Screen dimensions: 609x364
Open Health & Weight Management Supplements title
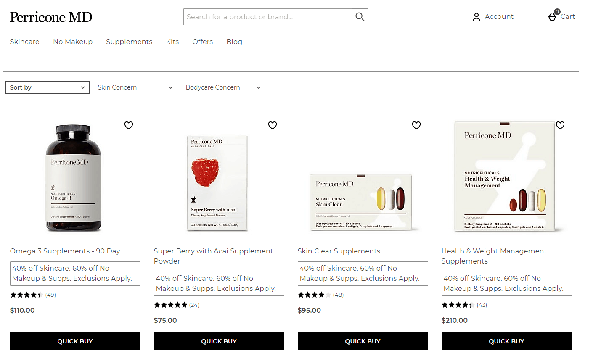coord(494,256)
